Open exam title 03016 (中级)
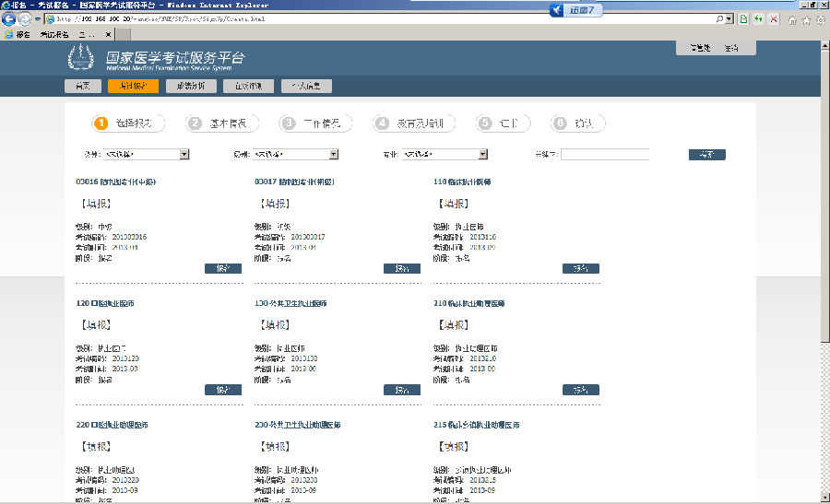Screen dimensions: 830x504 click(x=116, y=182)
